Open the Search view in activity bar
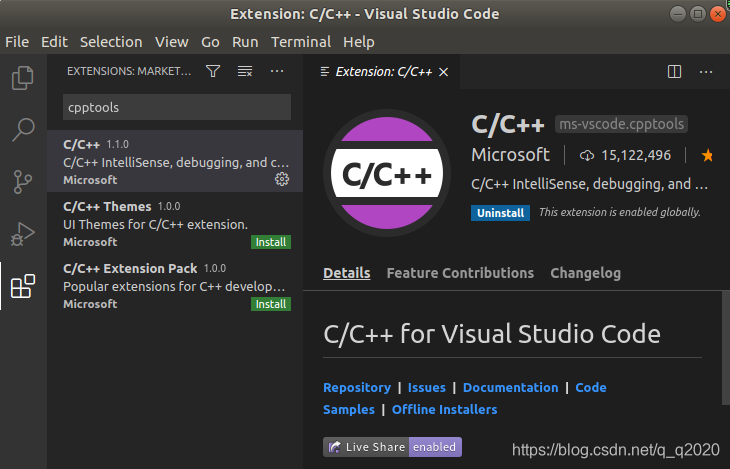The width and height of the screenshot is (730, 469). [22, 129]
